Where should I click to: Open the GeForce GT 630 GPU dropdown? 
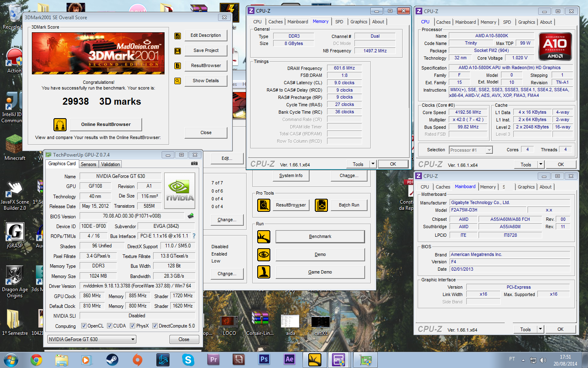pyautogui.click(x=92, y=339)
